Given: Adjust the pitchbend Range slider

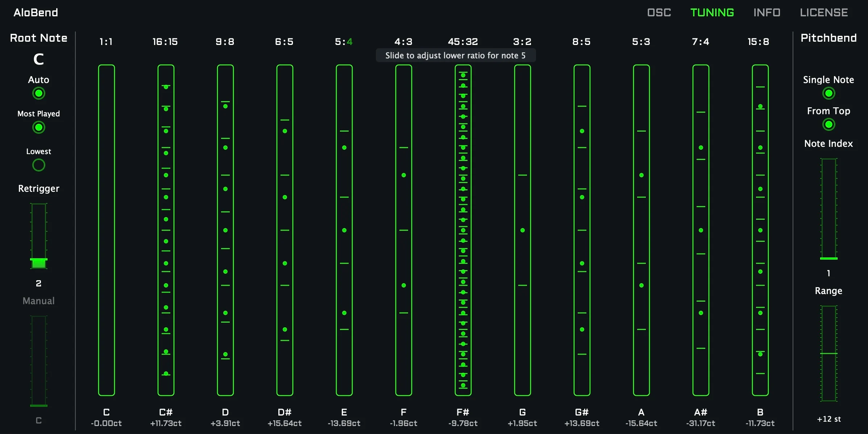Looking at the screenshot, I should (x=829, y=354).
